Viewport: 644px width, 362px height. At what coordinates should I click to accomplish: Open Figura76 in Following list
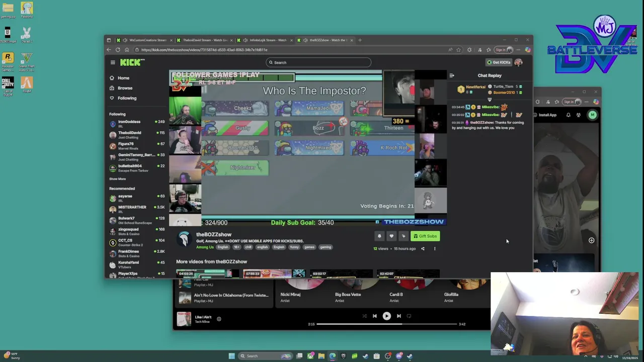(137, 145)
